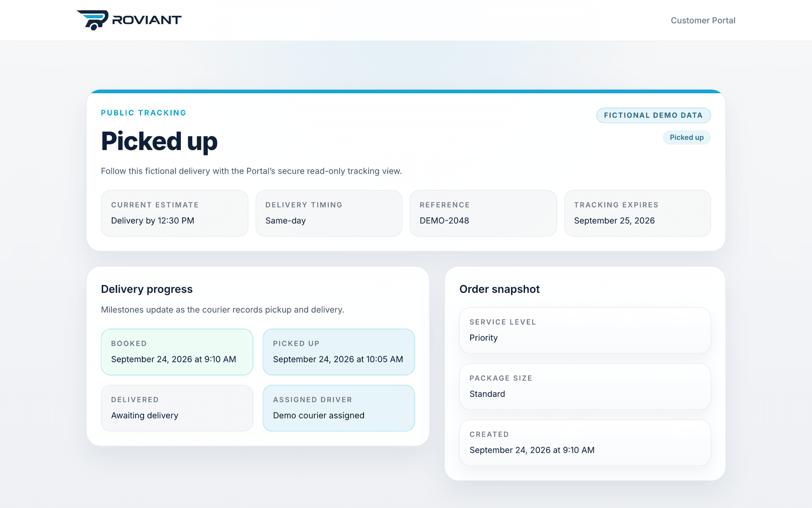Open the Customer Portal link
The width and height of the screenshot is (812, 508).
(703, 20)
